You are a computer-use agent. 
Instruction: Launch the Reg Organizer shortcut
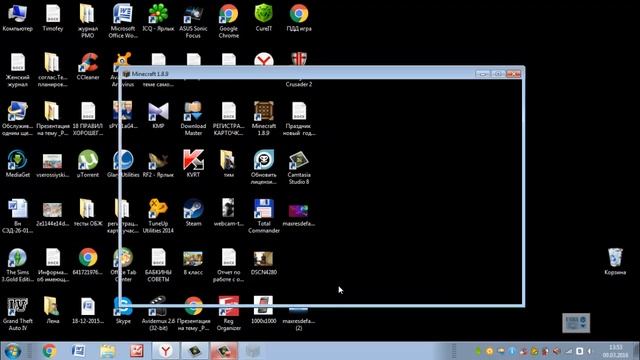[229, 313]
